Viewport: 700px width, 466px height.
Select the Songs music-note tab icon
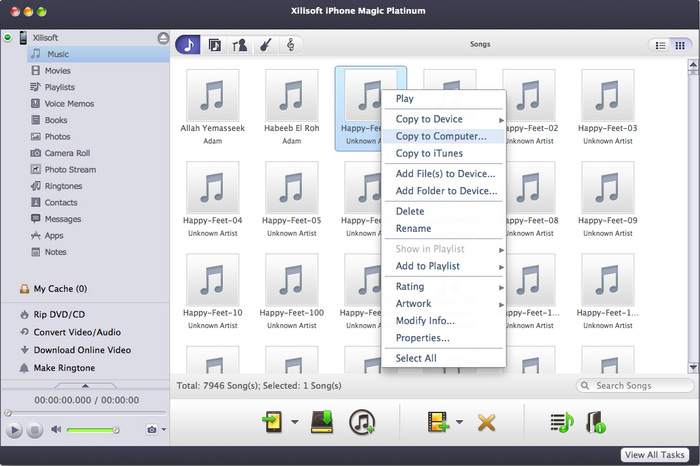pos(188,45)
